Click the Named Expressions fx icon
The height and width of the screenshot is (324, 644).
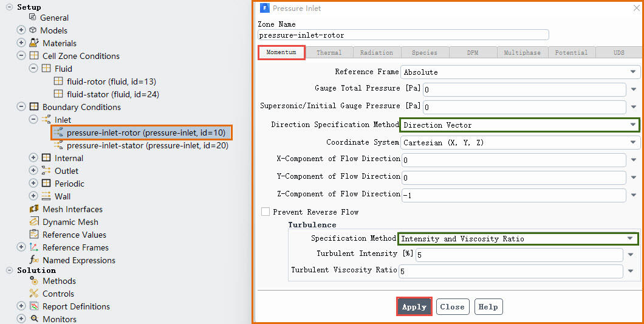(34, 260)
